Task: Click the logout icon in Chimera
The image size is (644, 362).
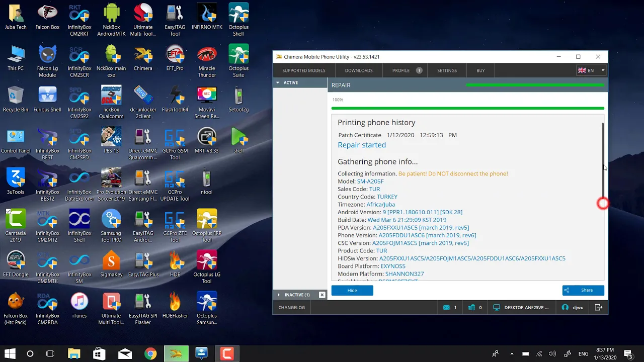Action: 598,307
